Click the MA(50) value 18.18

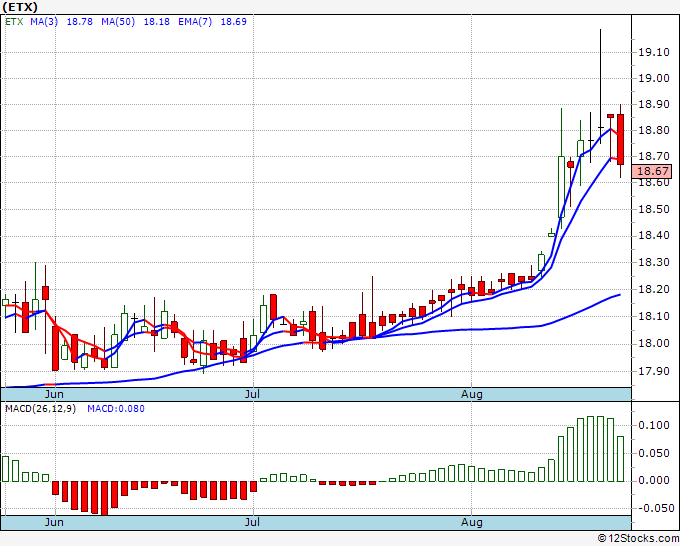tap(157, 22)
